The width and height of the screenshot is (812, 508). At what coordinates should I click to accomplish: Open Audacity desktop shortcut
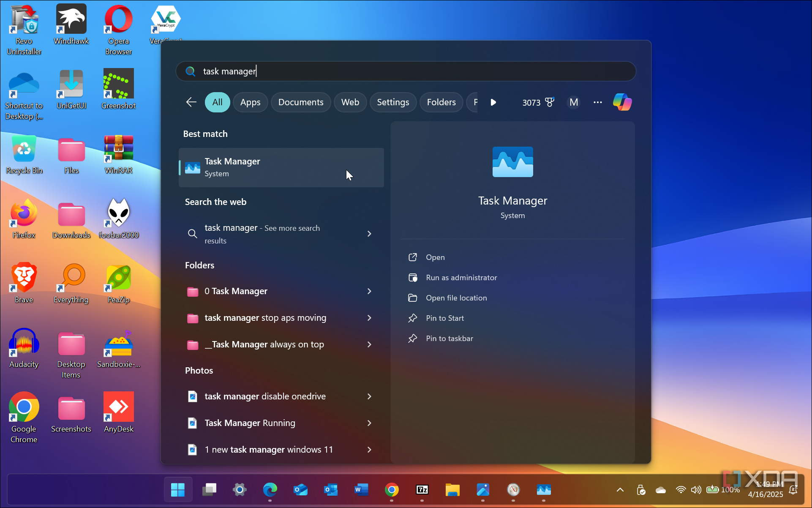coord(24,348)
